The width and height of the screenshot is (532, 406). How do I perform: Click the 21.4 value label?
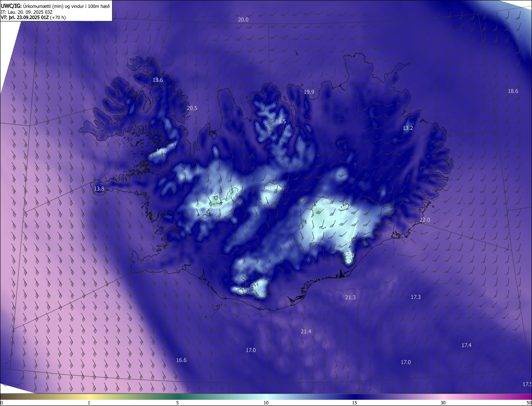tap(306, 331)
